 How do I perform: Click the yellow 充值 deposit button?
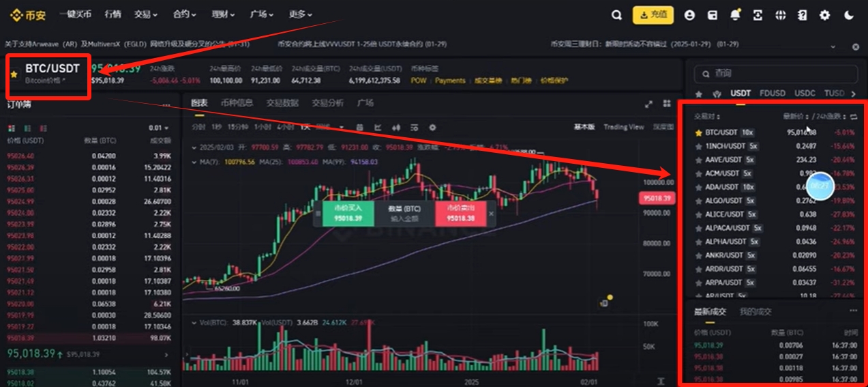point(653,15)
